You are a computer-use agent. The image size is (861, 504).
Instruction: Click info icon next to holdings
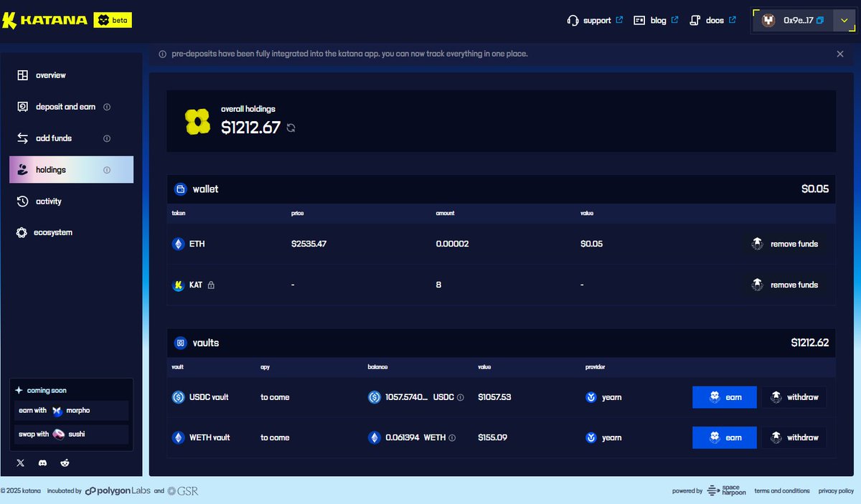pos(107,170)
